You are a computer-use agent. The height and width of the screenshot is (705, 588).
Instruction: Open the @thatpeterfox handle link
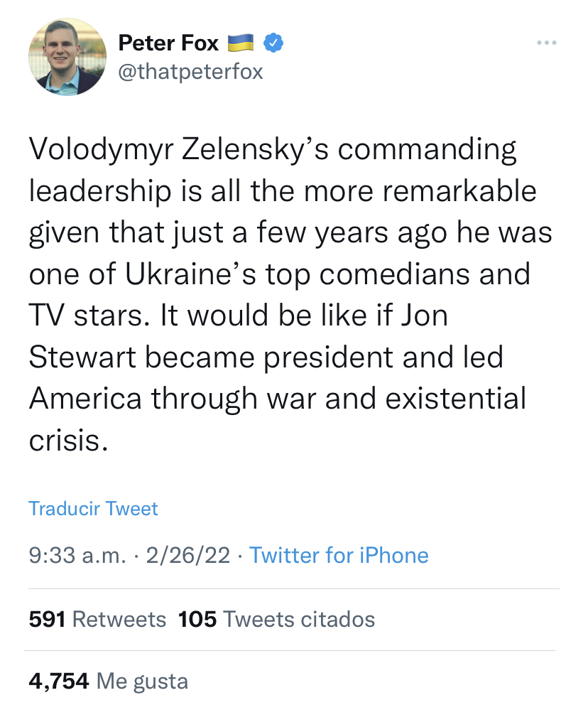click(x=190, y=72)
